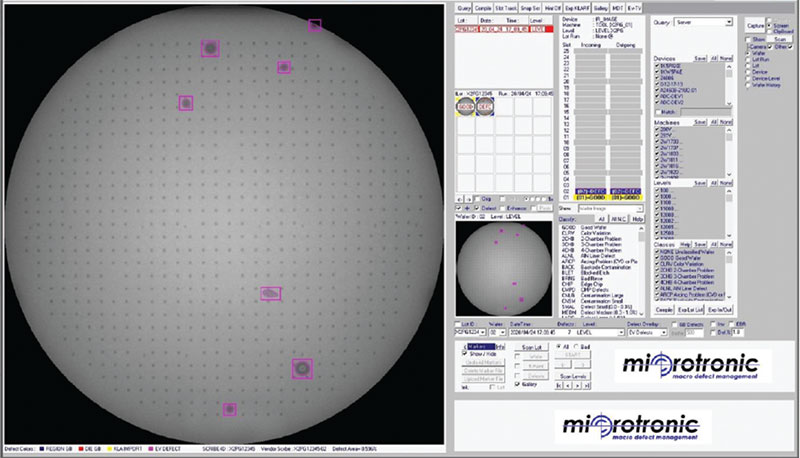Toggle the Gallery checkbox near Scan Lot
Screen dimensions: 800x458
518,384
